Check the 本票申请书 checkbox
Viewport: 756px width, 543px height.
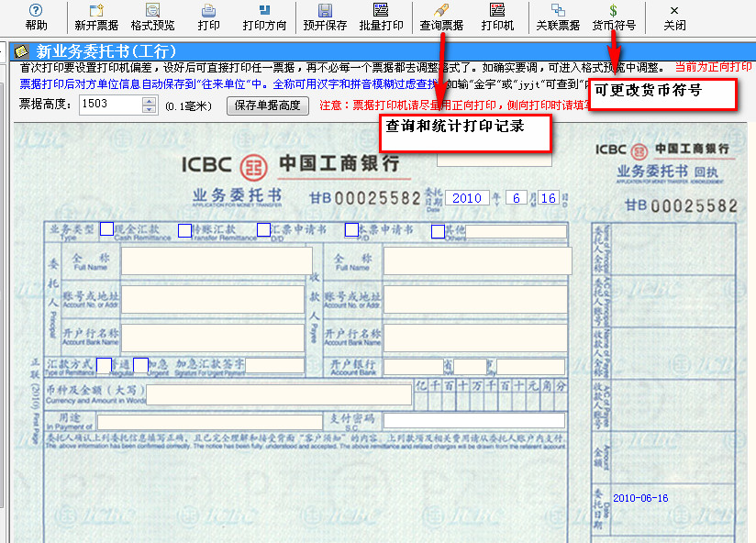pyautogui.click(x=352, y=229)
